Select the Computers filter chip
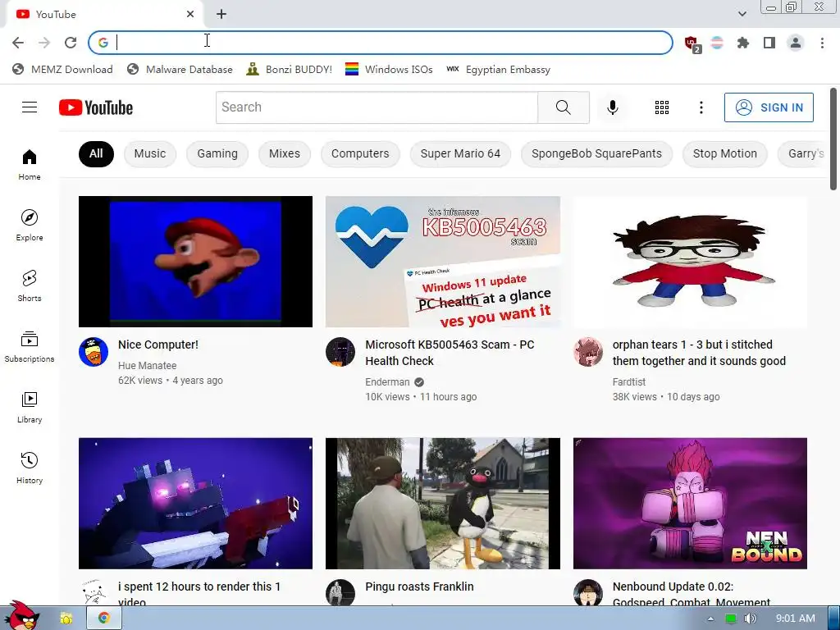 360,153
